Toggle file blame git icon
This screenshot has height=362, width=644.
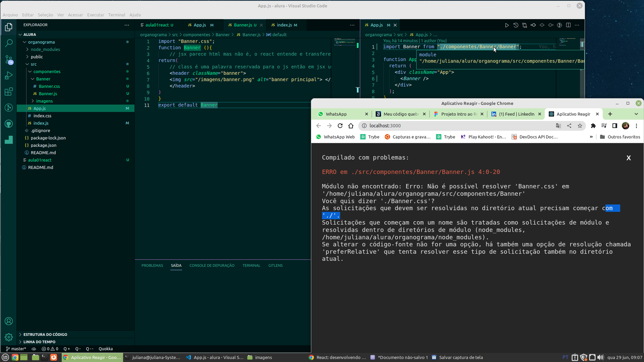click(559, 25)
